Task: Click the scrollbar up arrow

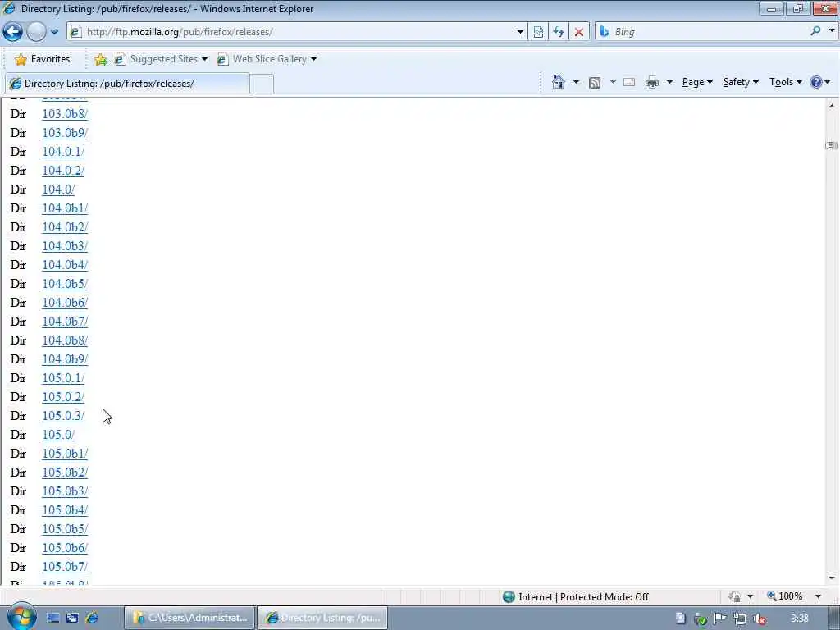Action: coord(832,106)
